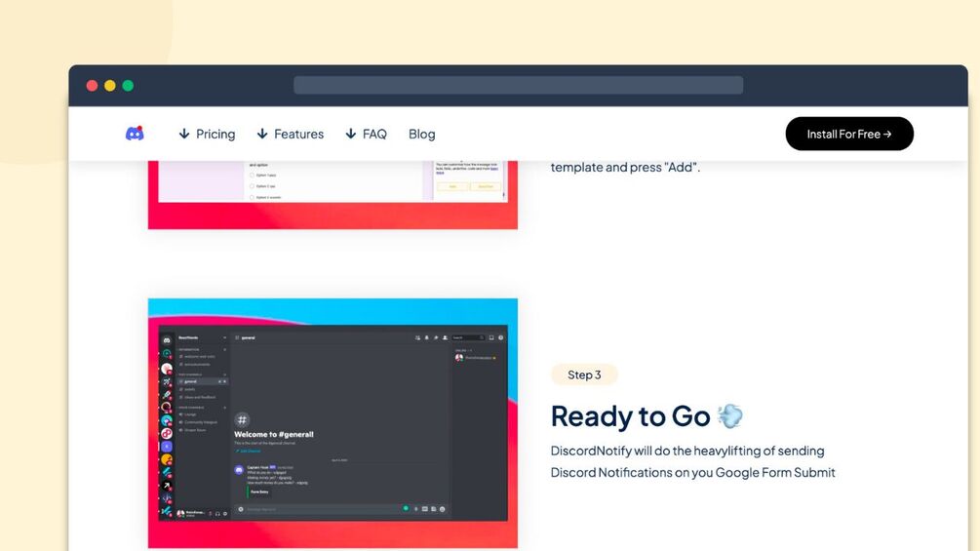Click the red close dot of browser window

(92, 86)
